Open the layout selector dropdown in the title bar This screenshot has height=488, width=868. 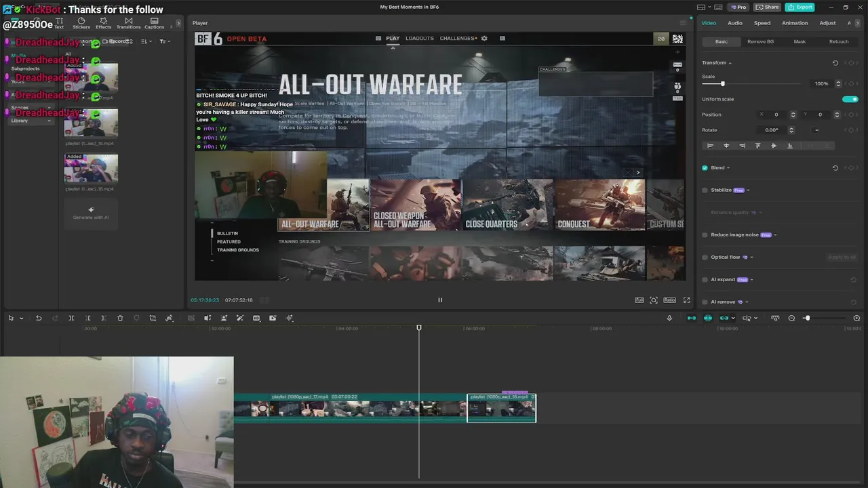point(709,7)
